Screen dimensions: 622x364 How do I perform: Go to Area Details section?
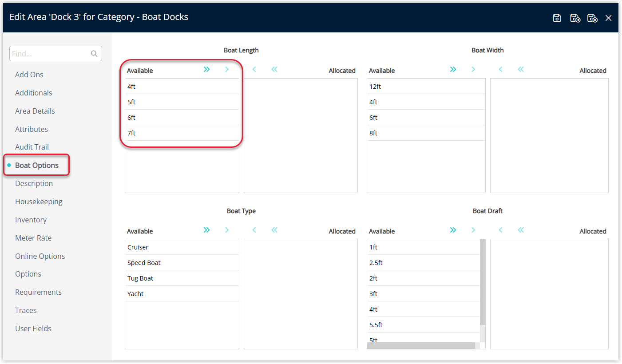tap(35, 111)
